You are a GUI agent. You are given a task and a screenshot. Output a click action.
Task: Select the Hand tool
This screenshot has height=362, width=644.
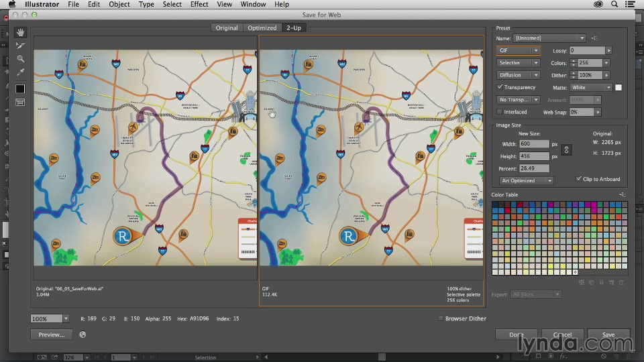click(x=20, y=32)
